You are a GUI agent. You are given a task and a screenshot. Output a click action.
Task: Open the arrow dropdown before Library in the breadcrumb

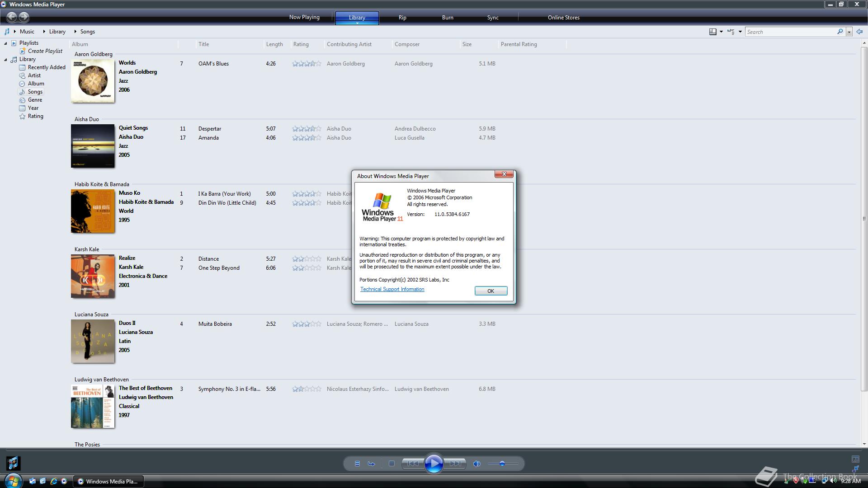point(44,32)
